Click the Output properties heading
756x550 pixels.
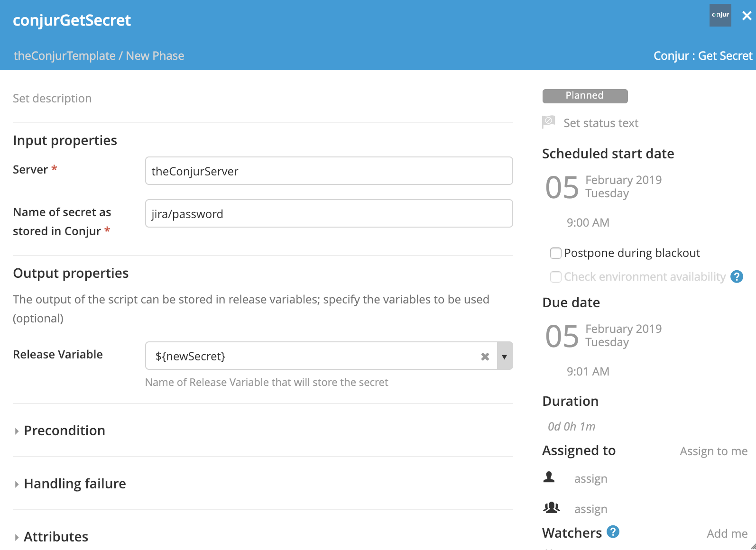click(71, 273)
